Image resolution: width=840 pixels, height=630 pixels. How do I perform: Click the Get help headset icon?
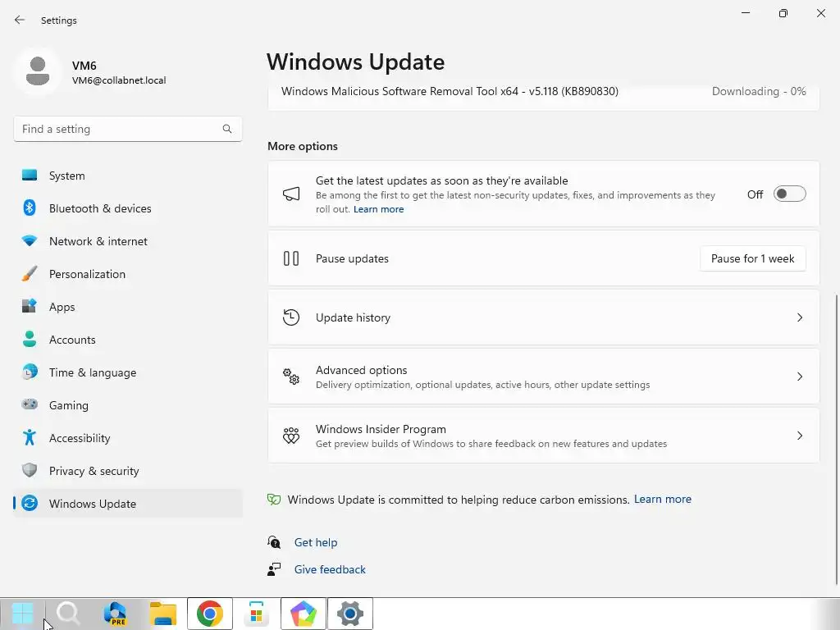click(274, 542)
